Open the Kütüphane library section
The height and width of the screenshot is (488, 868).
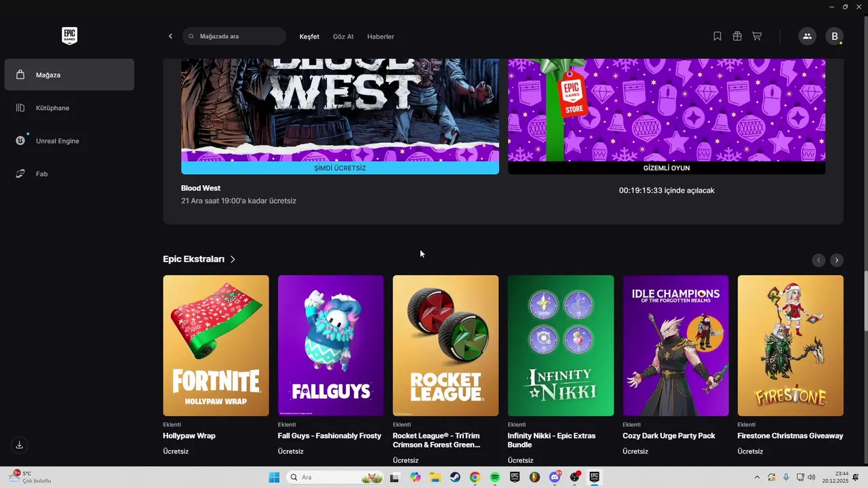click(69, 108)
